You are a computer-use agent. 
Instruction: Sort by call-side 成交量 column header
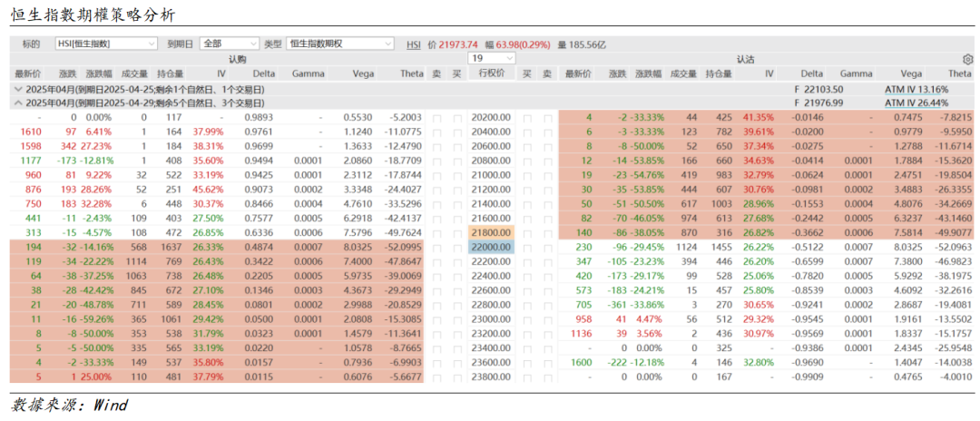134,73
